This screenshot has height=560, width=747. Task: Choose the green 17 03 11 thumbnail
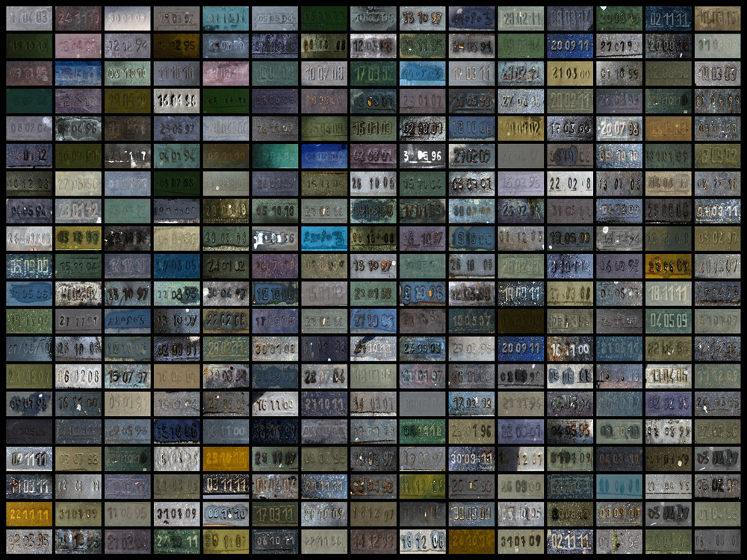coord(274,514)
